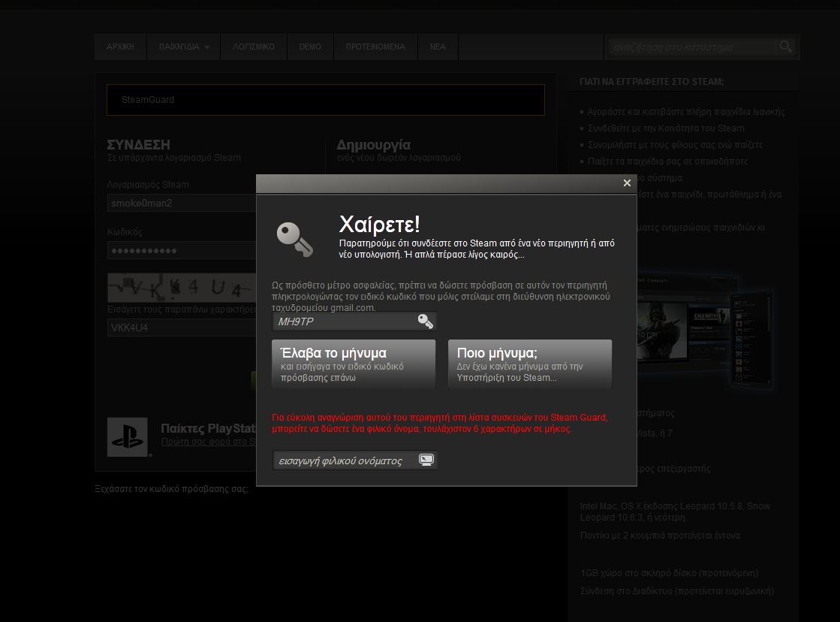Click the special access code field MH9TP
The height and width of the screenshot is (622, 840).
click(354, 322)
